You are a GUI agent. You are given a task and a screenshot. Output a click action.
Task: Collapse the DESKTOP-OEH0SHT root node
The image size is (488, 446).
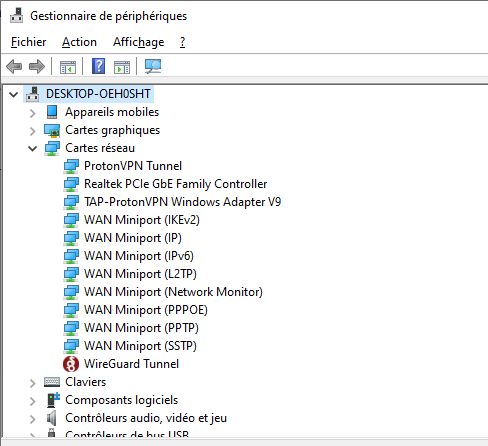point(14,95)
